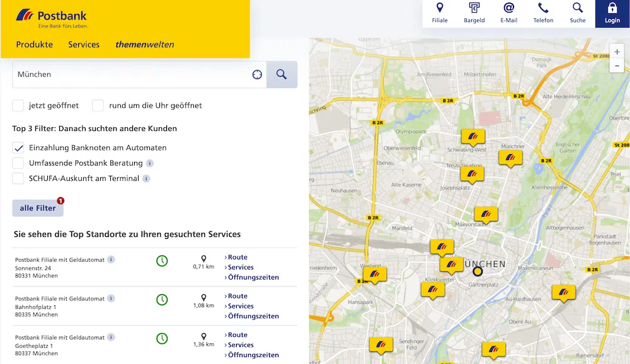Select Postbank marker near Josephsplatz

[x=472, y=175]
